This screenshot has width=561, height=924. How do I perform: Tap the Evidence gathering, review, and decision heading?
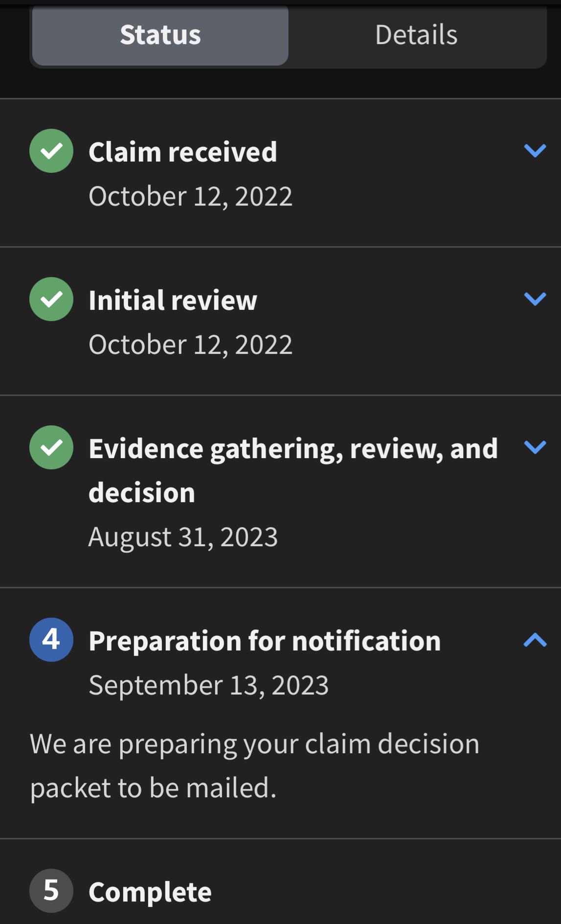point(293,470)
